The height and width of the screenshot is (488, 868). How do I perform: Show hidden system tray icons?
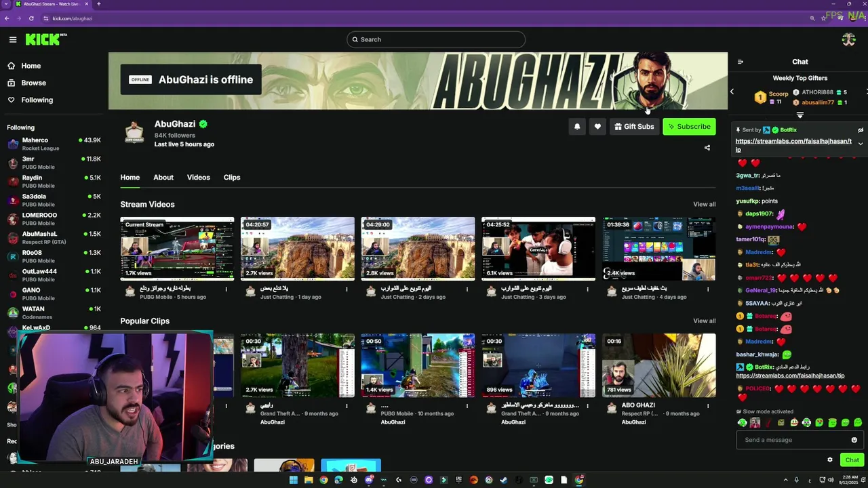[785, 480]
